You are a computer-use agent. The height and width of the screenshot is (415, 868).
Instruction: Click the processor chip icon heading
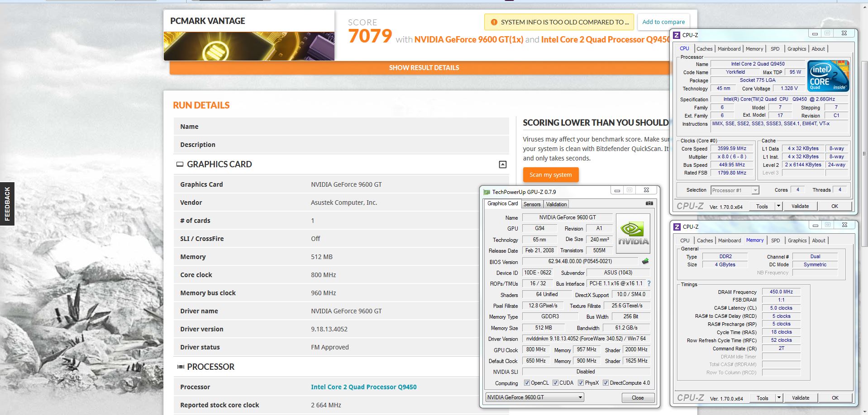tap(180, 367)
